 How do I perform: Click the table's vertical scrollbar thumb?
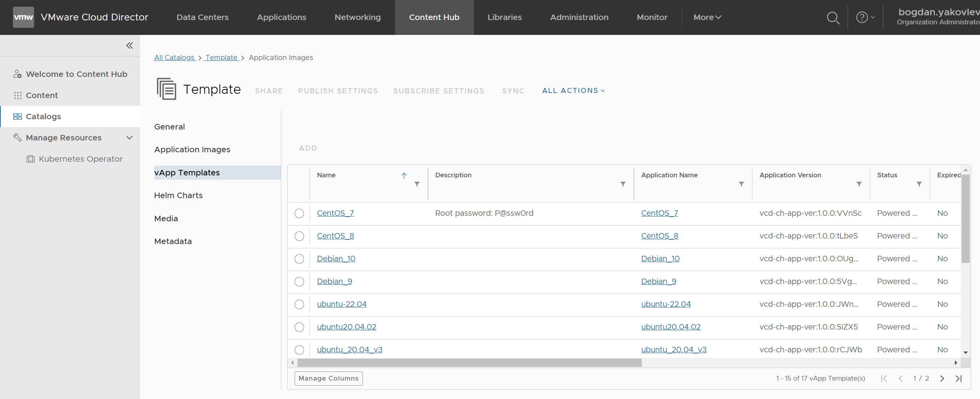[x=965, y=218]
